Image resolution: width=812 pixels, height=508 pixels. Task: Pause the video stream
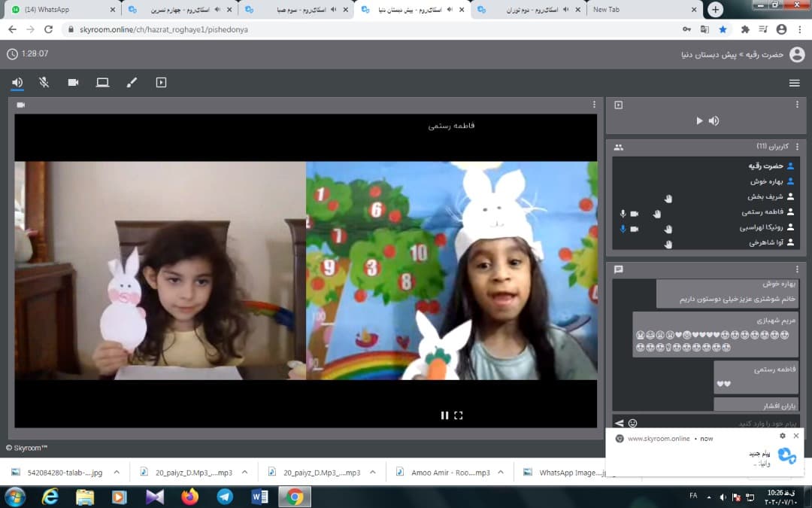tap(444, 415)
